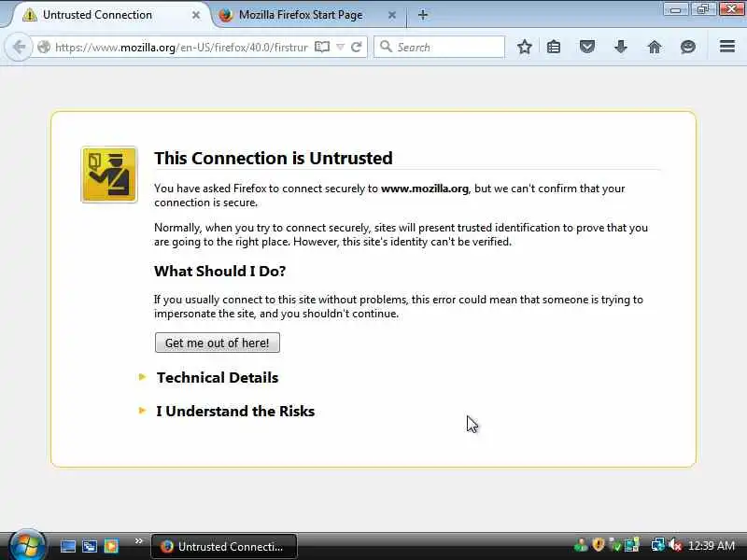This screenshot has width=747, height=560.
Task: Open the hamburger menu
Action: [727, 47]
